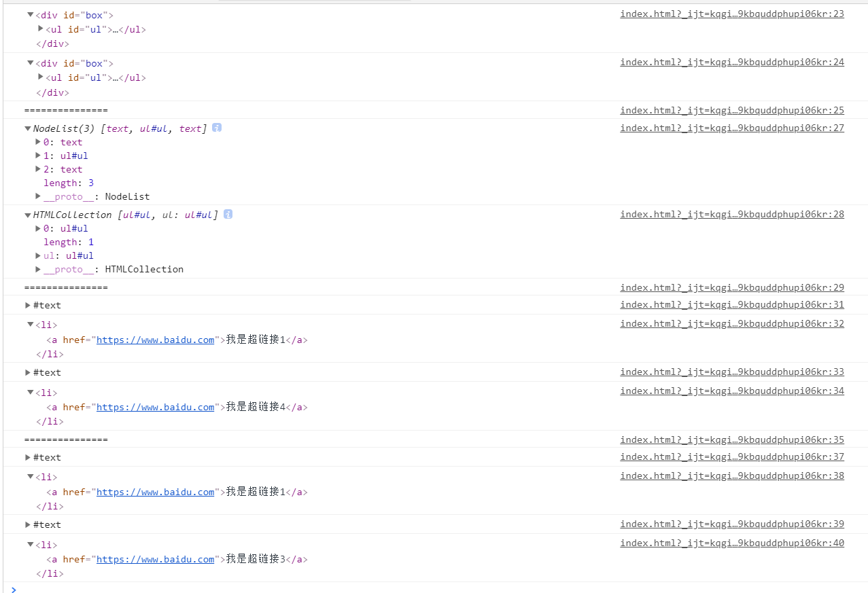Open the source link ending in :40
Image resolution: width=868 pixels, height=593 pixels.
coord(731,543)
